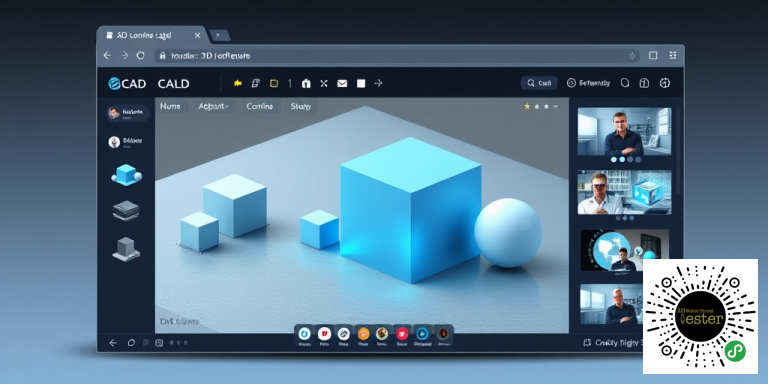The width and height of the screenshot is (768, 384).
Task: Open the info icon in the header
Action: point(645,83)
